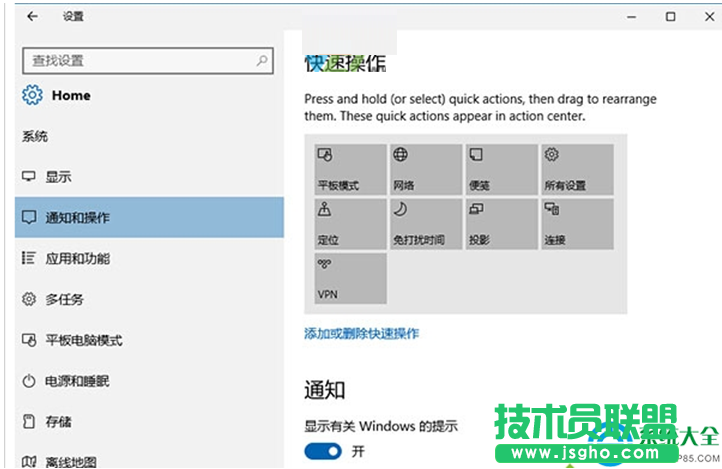722x469 pixels.
Task: Open Apps & features (应用和功能) section
Action: (x=78, y=259)
